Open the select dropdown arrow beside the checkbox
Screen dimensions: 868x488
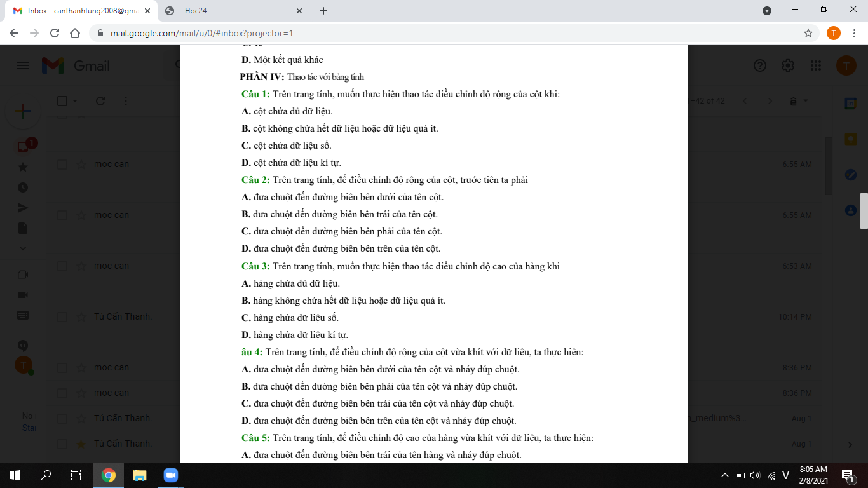point(75,100)
